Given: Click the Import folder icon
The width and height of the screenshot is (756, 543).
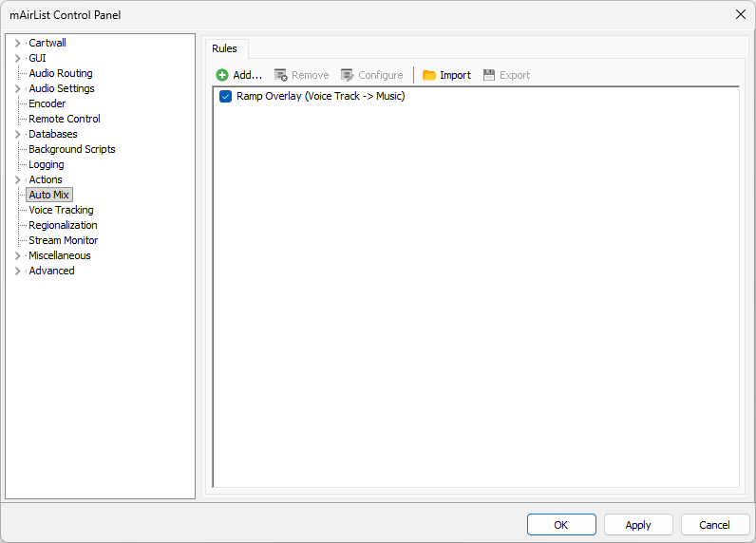Looking at the screenshot, I should click(429, 75).
